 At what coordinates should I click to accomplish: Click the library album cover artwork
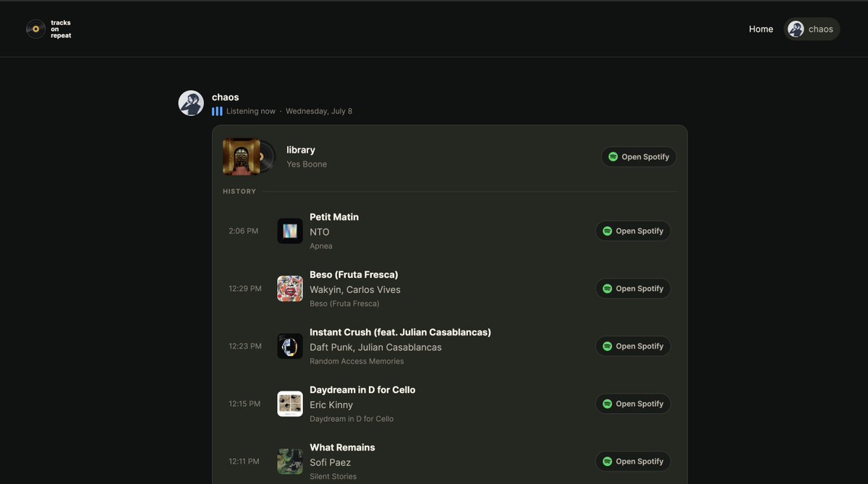coord(242,157)
